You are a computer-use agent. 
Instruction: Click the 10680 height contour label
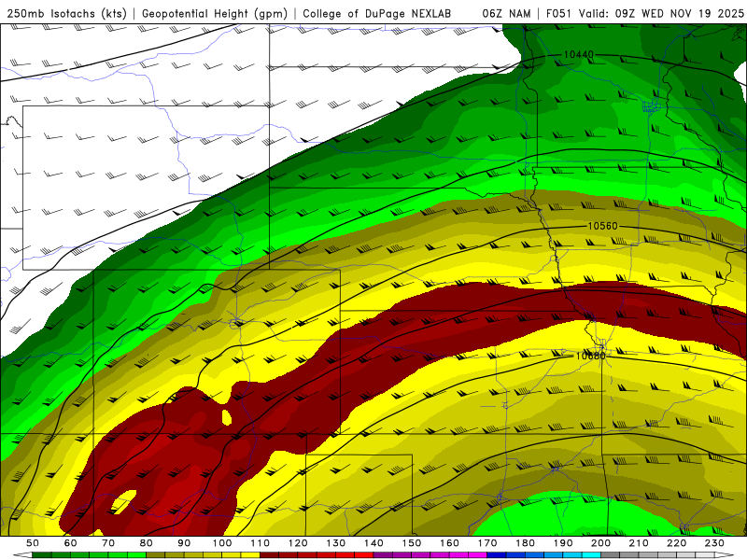591,357
